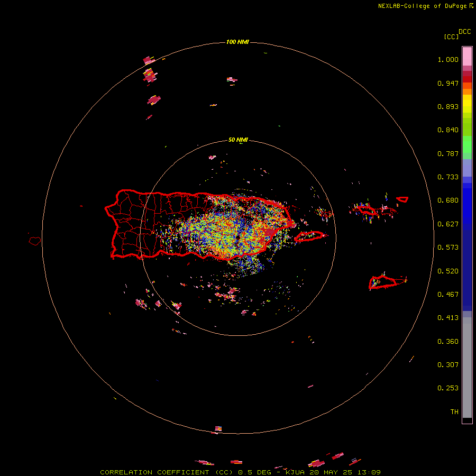Select the 0.627 scale value

448,224
